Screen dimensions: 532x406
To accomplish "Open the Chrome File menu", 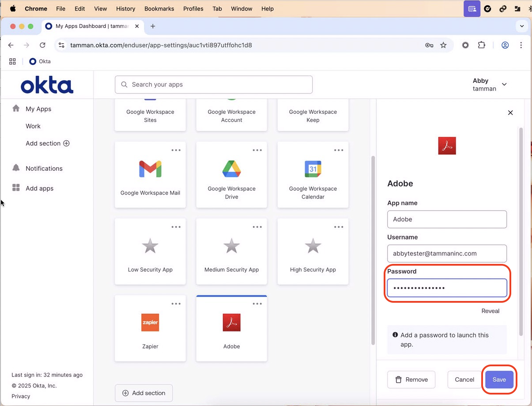I will pos(61,8).
